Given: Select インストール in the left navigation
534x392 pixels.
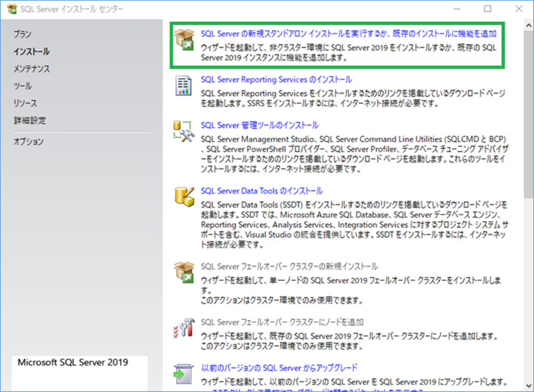Looking at the screenshot, I should [x=32, y=52].
